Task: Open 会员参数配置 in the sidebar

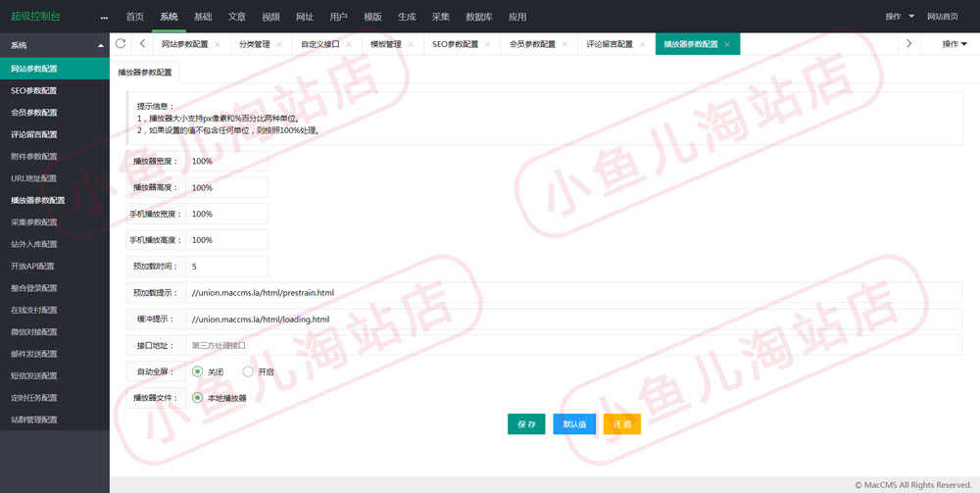Action: coord(54,113)
